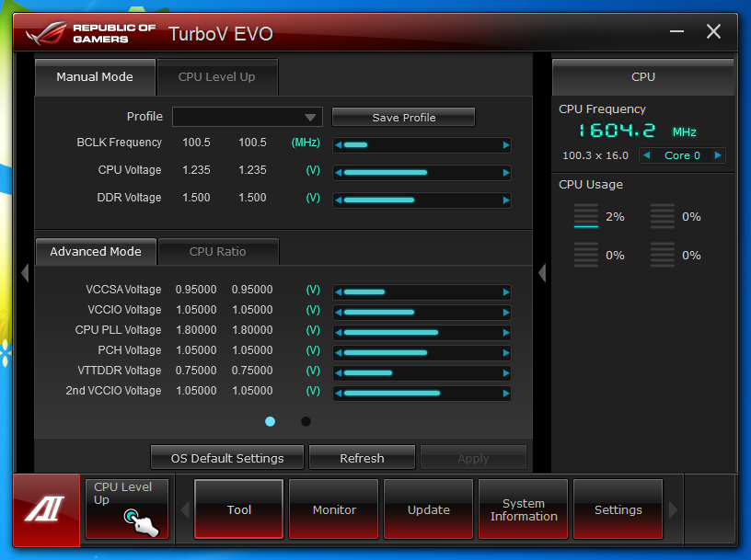Click Save Profile button
This screenshot has height=560, width=751.
click(x=404, y=118)
